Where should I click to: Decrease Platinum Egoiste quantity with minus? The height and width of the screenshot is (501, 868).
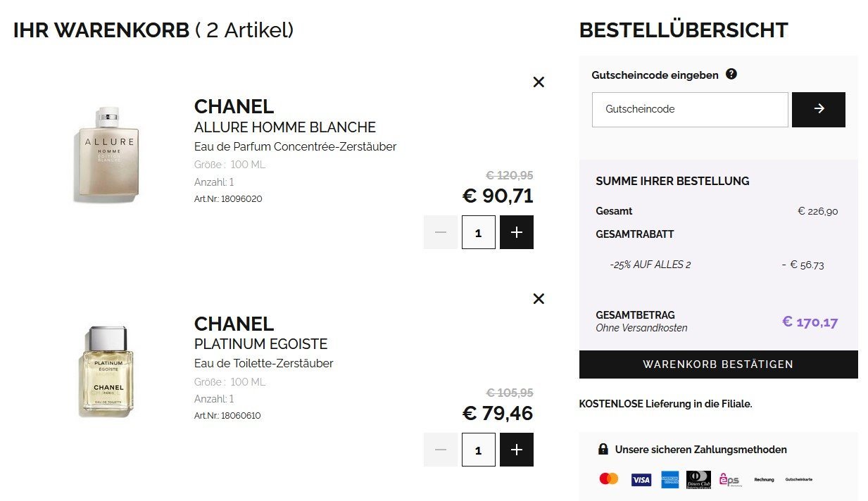click(441, 450)
